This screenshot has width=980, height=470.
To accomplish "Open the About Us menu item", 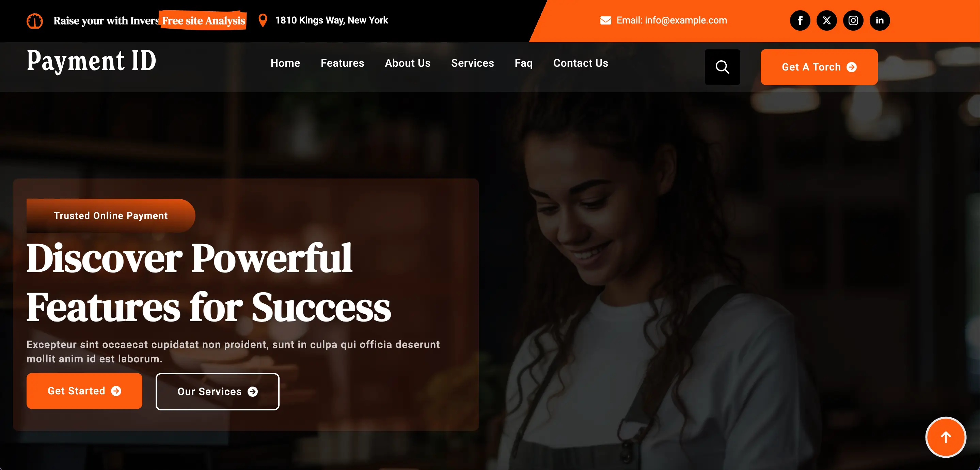I will [x=408, y=63].
